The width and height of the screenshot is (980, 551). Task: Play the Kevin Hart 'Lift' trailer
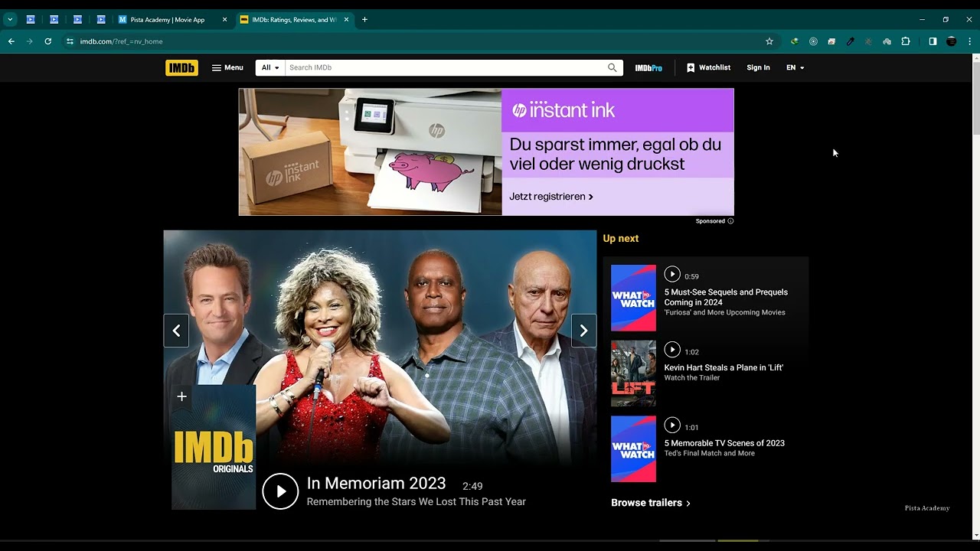[x=672, y=350]
